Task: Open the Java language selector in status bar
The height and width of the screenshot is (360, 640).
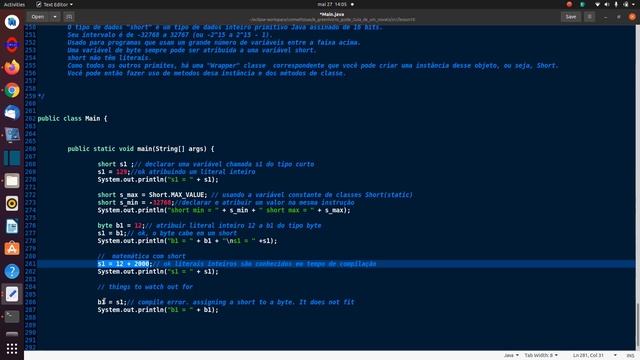Action: coord(511,356)
